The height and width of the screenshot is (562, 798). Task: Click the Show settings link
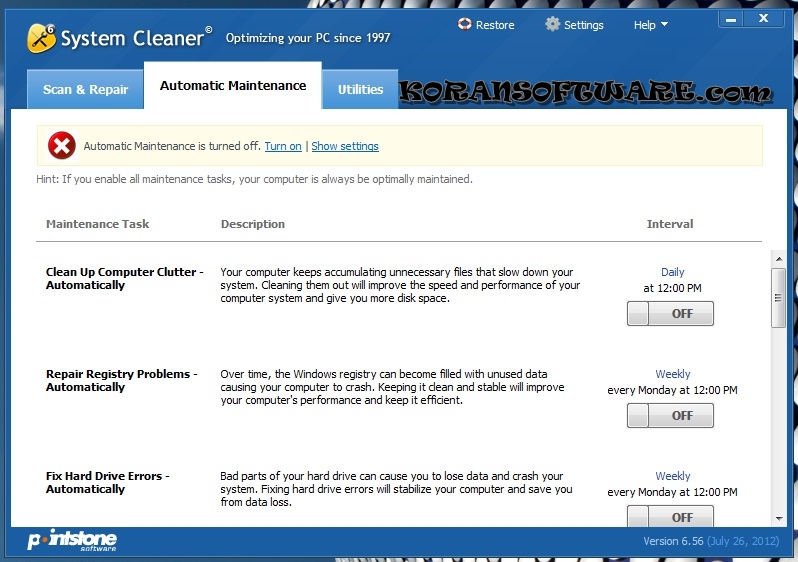[345, 146]
